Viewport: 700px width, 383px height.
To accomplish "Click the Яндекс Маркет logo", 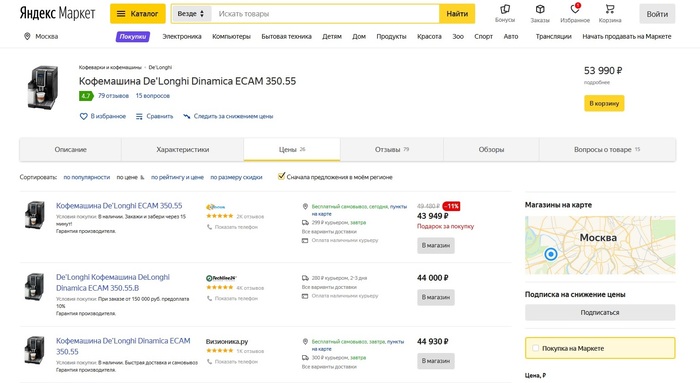I will pos(57,13).
